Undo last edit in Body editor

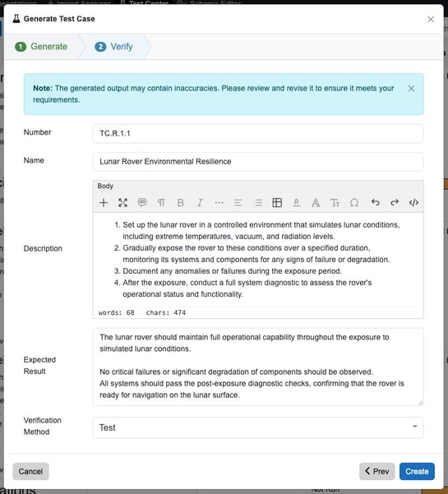pyautogui.click(x=375, y=202)
